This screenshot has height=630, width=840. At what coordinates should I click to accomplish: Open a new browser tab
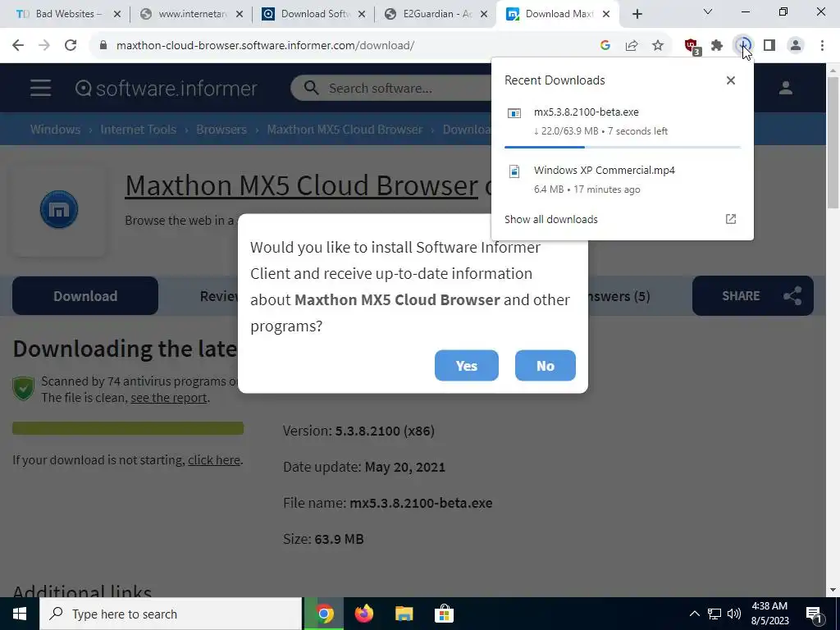[637, 14]
